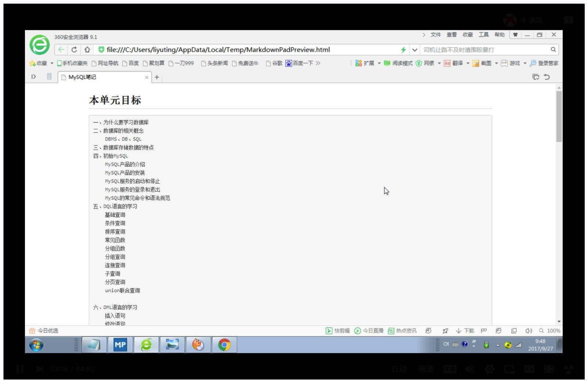588x381 pixels.
Task: Click the tab list windows icon
Action: click(536, 77)
